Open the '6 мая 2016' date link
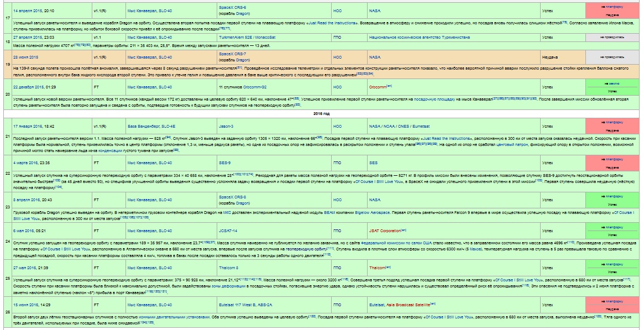Screen dimensions: 644x330 pyautogui.click(x=24, y=231)
